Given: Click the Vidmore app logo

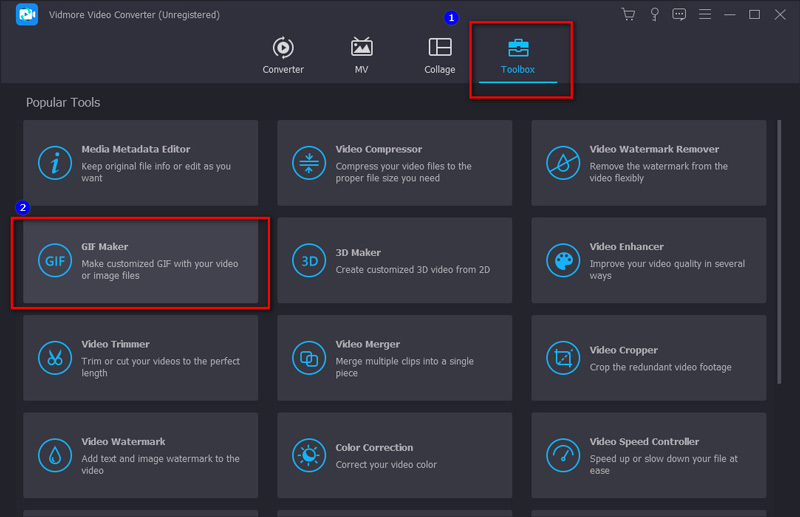Looking at the screenshot, I should coord(27,14).
